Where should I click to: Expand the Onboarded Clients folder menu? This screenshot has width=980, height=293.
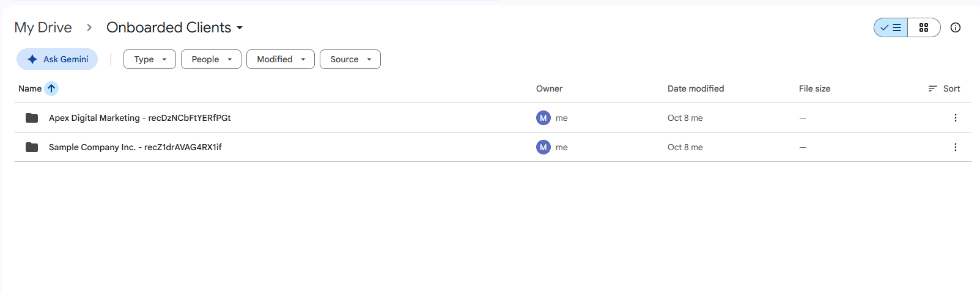click(x=175, y=27)
